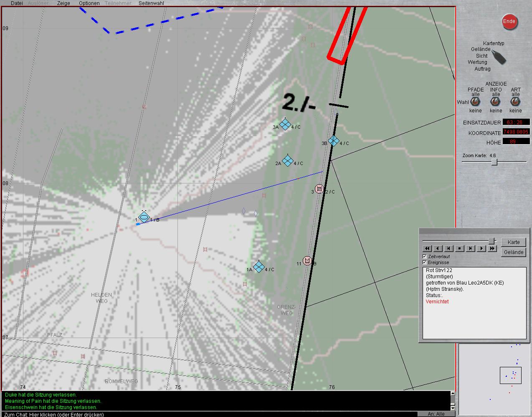Toggle the Zeitverlauf checkbox
532x417 pixels.
pyautogui.click(x=425, y=256)
